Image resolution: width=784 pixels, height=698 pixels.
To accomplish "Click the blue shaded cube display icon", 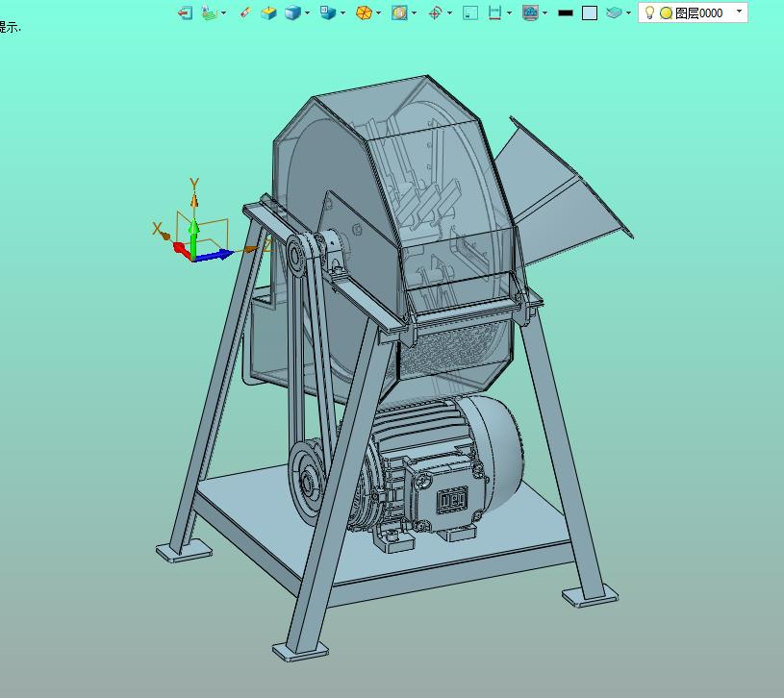I will pos(293,13).
